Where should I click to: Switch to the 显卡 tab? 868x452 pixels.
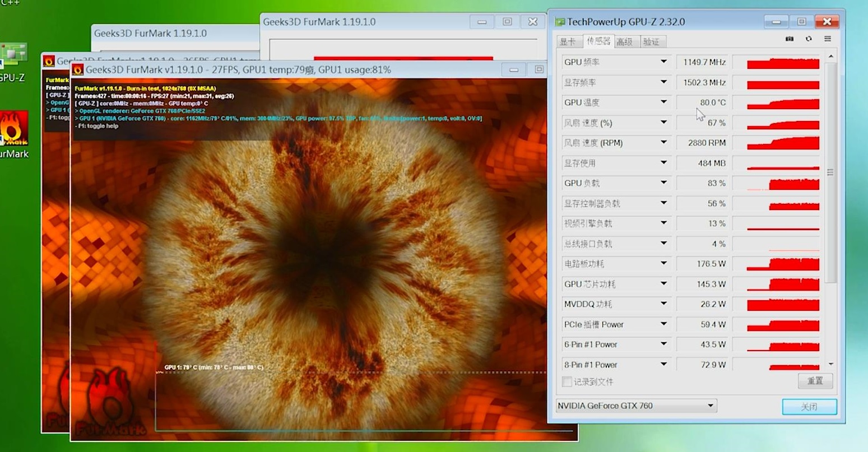(x=568, y=41)
